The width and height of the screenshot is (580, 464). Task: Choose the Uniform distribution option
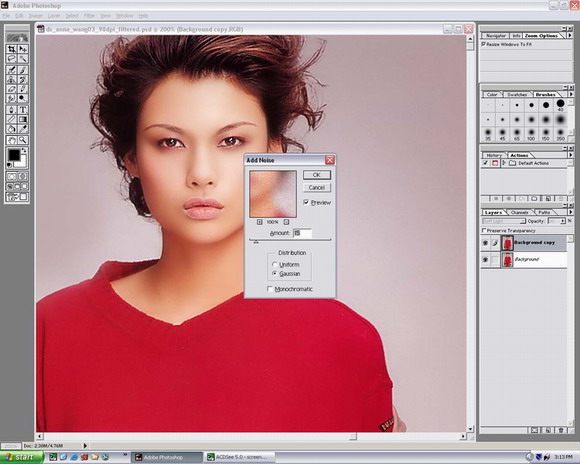pyautogui.click(x=274, y=265)
